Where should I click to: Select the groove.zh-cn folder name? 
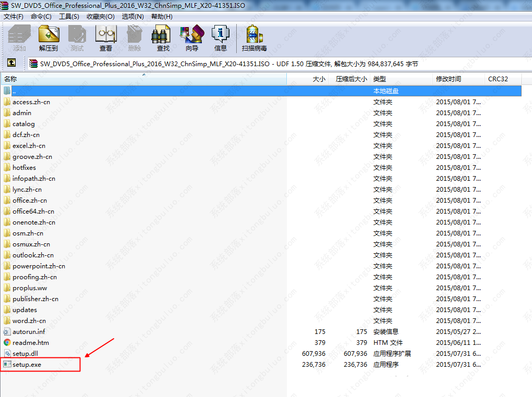click(x=32, y=157)
